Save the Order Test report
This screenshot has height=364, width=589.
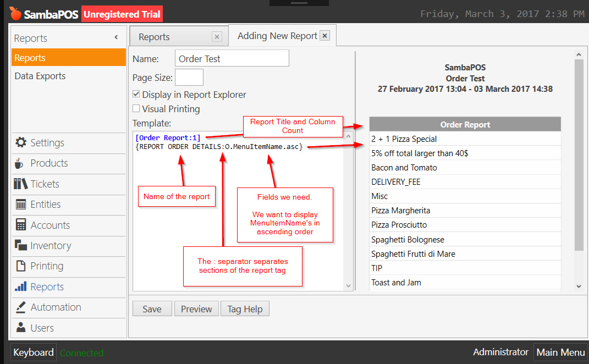click(152, 308)
